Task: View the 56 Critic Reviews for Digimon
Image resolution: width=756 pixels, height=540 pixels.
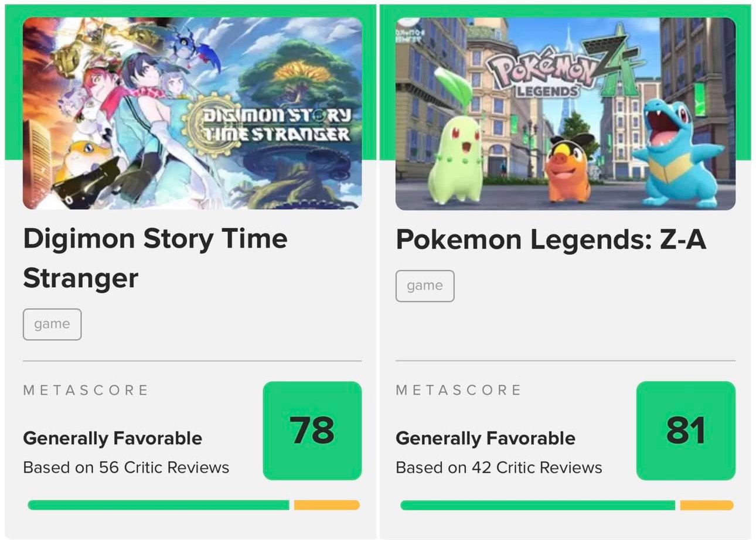Action: [126, 467]
